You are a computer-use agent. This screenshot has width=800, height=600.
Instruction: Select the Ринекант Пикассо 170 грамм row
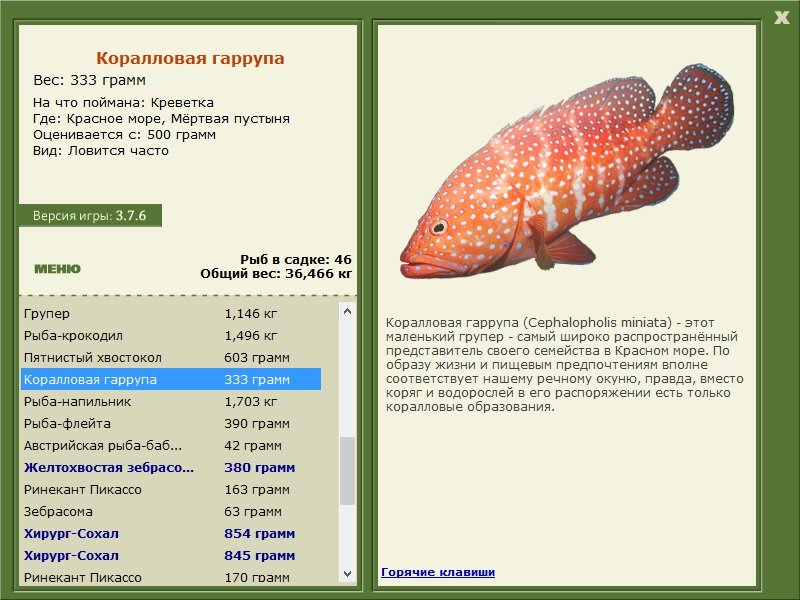[x=171, y=576]
